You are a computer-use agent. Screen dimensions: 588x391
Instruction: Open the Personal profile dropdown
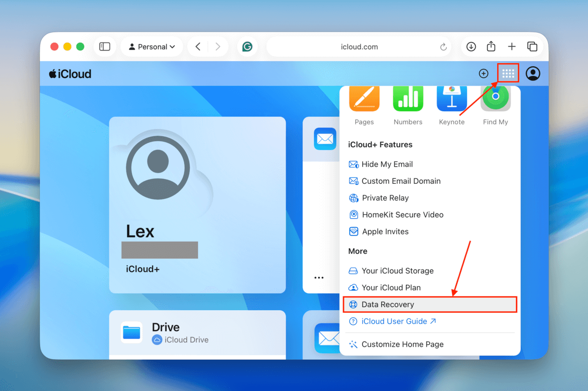click(152, 46)
